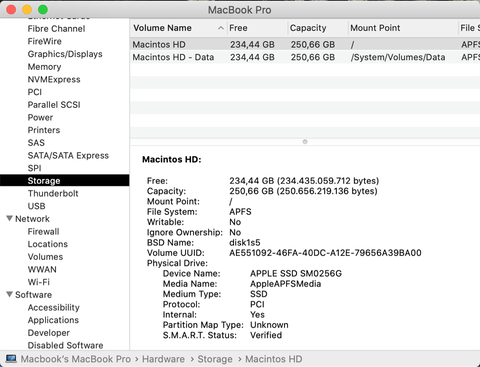Select the Macintos HD - Data row
Image resolution: width=480 pixels, height=367 pixels.
click(305, 57)
